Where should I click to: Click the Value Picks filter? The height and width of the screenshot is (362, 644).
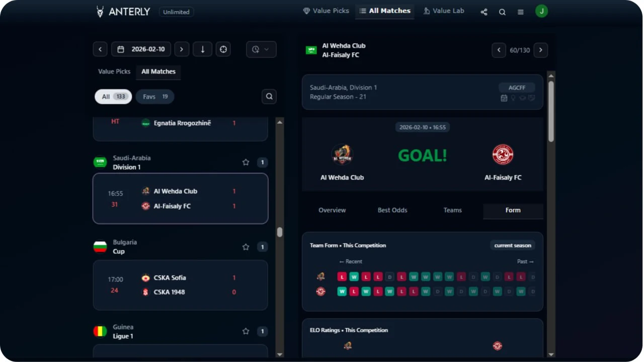[x=114, y=72]
